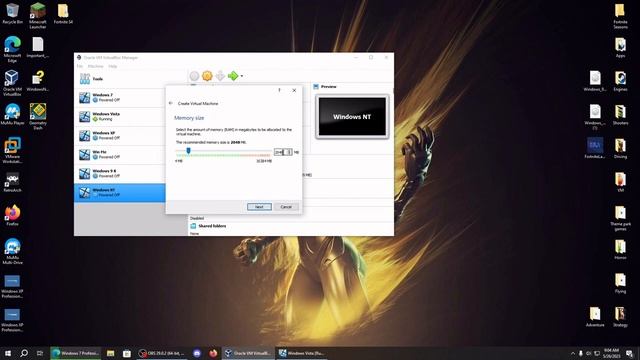Select the Win Me virtual machine
Image resolution: width=640 pixels, height=360 pixels.
(x=120, y=155)
